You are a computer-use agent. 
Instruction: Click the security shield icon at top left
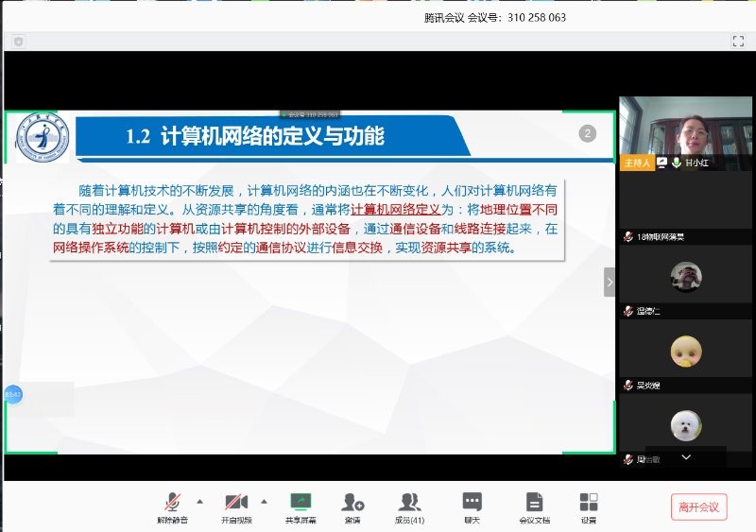(18, 42)
